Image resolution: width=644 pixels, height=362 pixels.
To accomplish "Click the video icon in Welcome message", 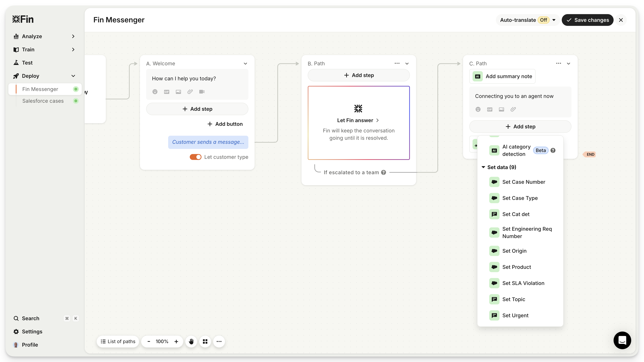I will coord(202,92).
